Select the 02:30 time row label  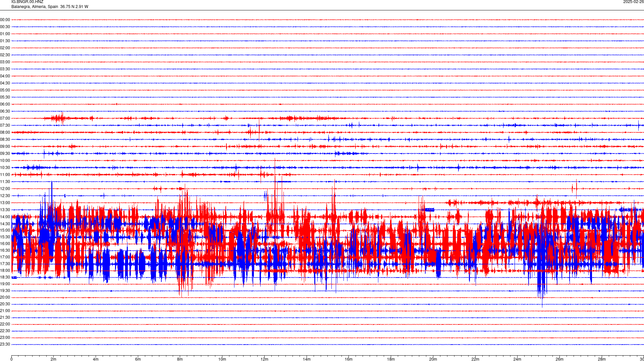[5, 55]
